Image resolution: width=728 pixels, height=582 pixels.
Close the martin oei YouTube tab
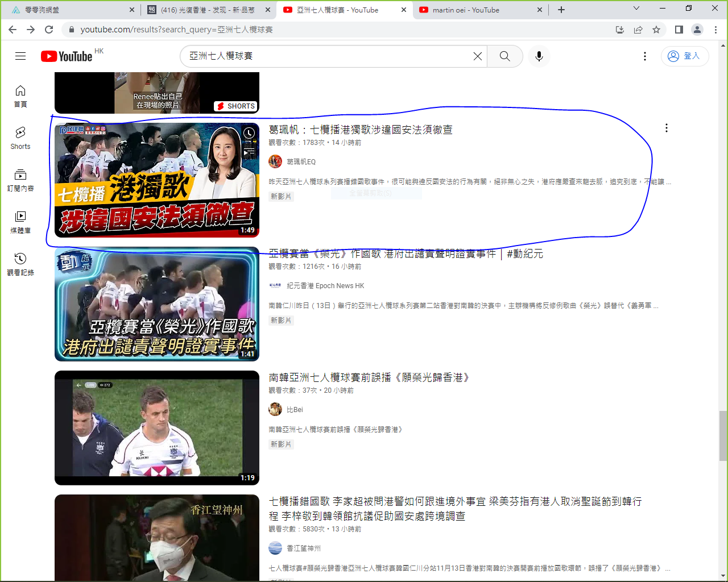[540, 10]
